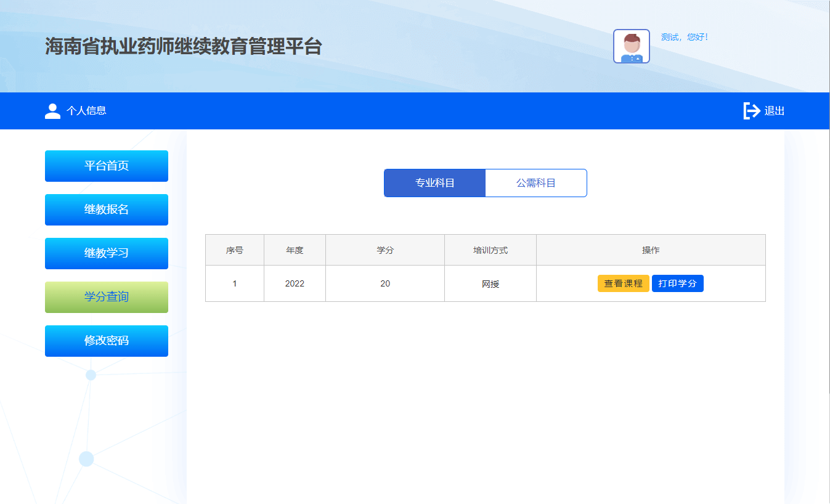Click the 学分 column header
The height and width of the screenshot is (504, 830).
[385, 250]
